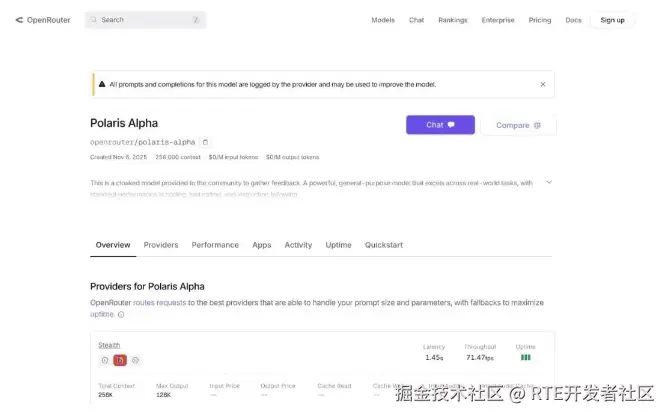Screen dimensions: 667x416
Task: Click the red highlighted icon under Stealth
Action: (x=120, y=360)
